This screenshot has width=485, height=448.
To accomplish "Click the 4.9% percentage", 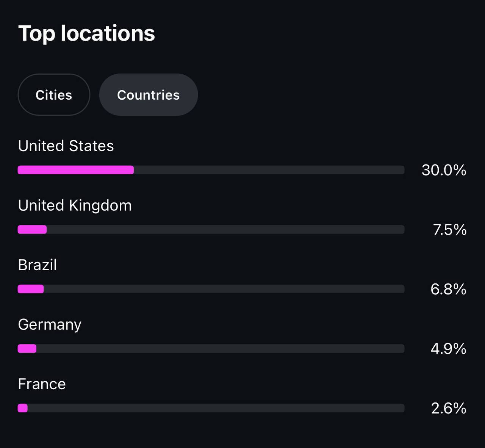I will [x=448, y=349].
